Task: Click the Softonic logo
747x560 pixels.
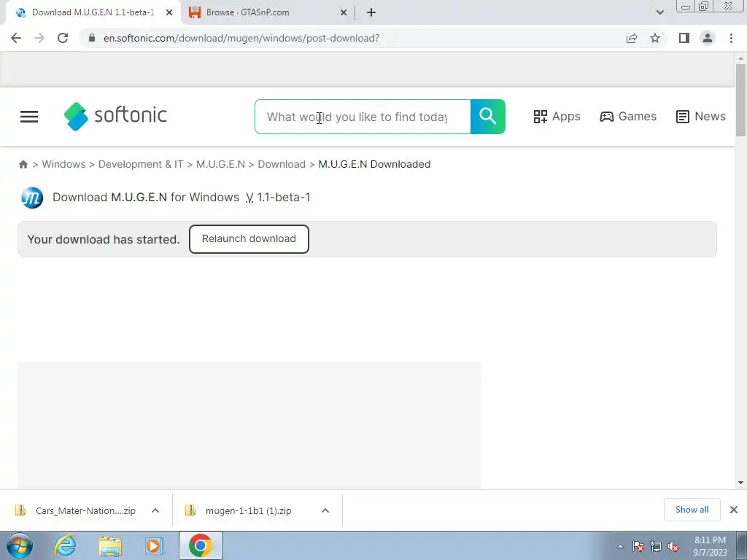Action: click(115, 116)
